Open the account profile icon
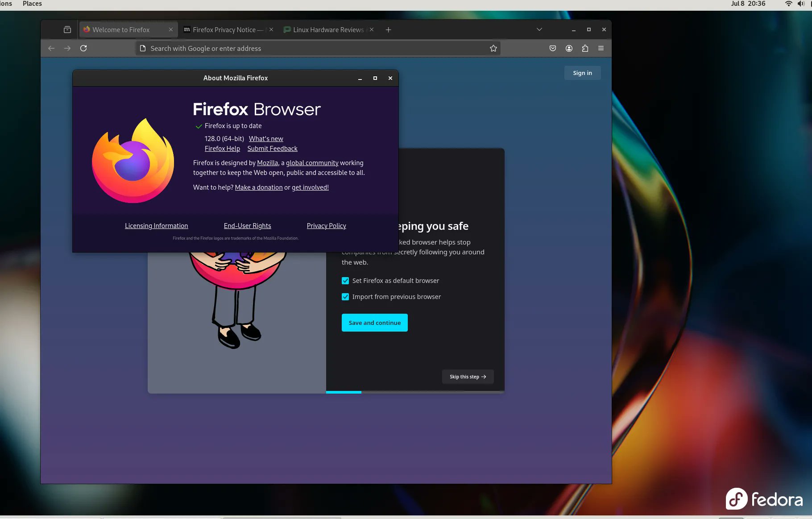Image resolution: width=812 pixels, height=519 pixels. [569, 48]
